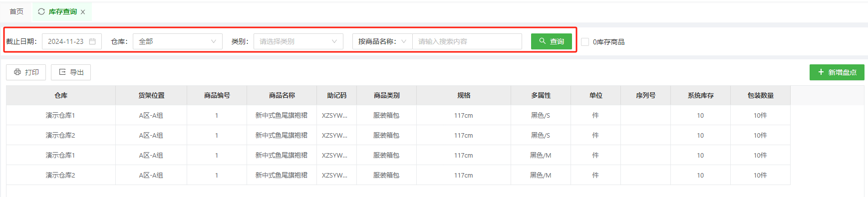Click the green 查询 button

(552, 41)
